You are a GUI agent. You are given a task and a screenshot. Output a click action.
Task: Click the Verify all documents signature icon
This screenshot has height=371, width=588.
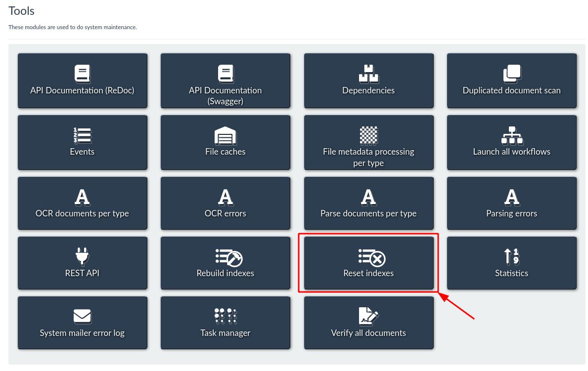coord(368,316)
